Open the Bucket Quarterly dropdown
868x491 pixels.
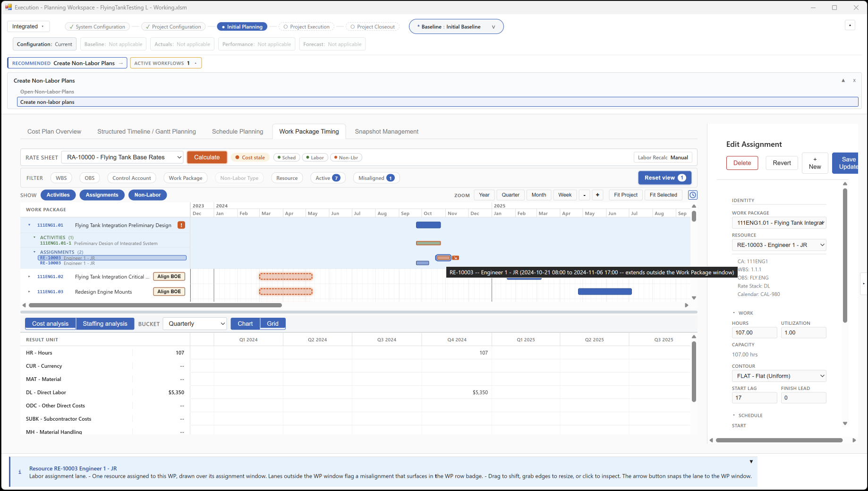coord(195,324)
